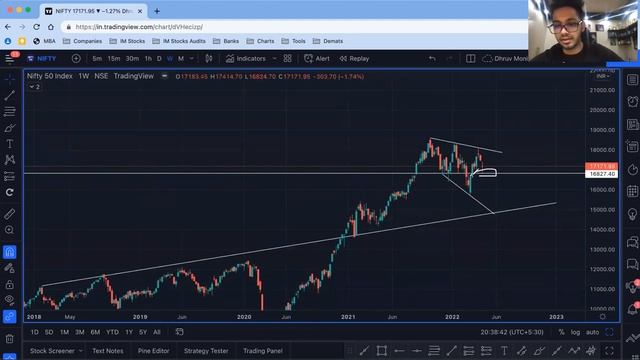The image size is (640, 360).
Task: Set date range to 5D
Action: point(49,332)
